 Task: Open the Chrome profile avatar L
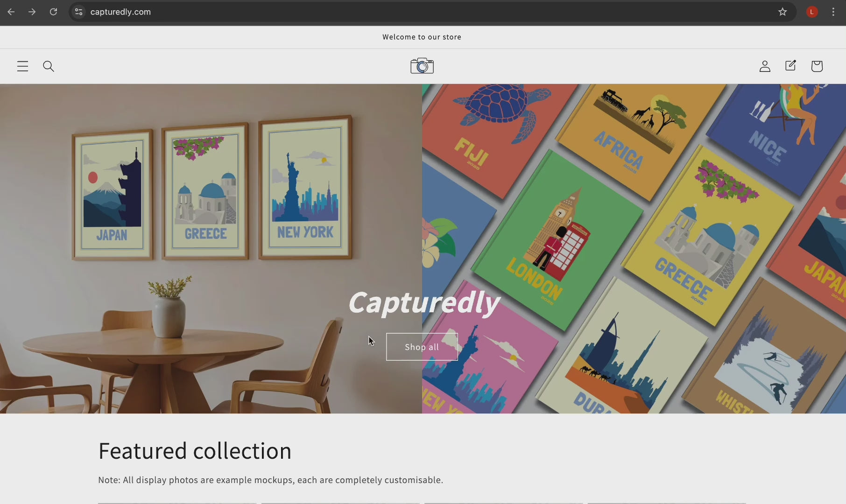[812, 12]
